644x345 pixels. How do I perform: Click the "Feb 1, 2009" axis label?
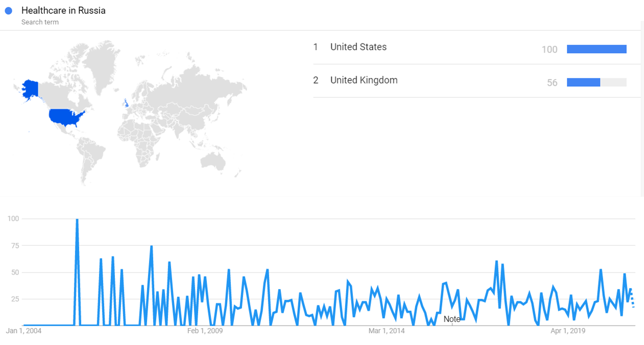click(x=205, y=331)
